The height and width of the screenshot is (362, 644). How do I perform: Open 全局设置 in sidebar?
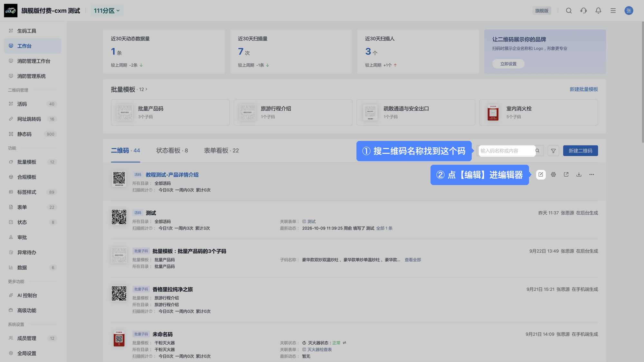pos(32,353)
